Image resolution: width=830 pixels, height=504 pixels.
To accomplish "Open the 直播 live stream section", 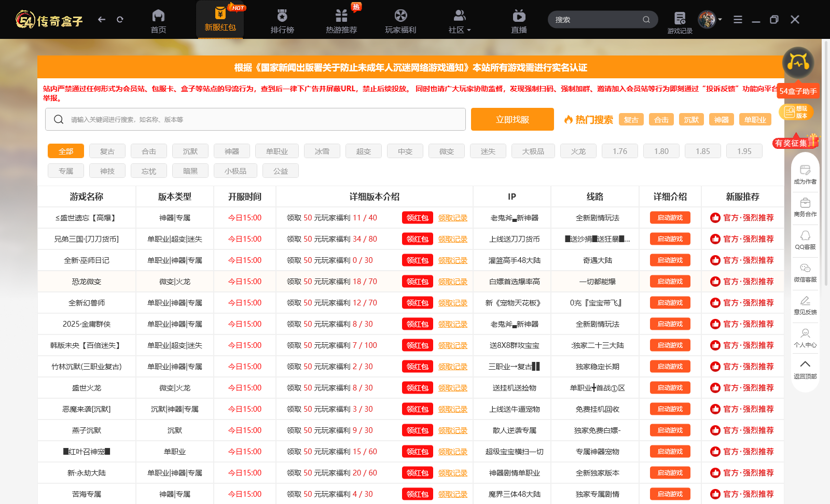I will (x=519, y=21).
